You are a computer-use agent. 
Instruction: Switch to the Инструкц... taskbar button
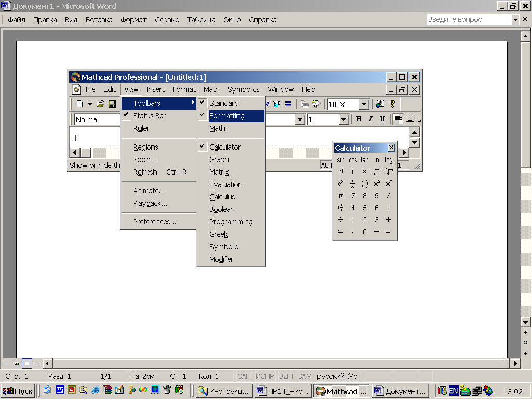coord(224,391)
